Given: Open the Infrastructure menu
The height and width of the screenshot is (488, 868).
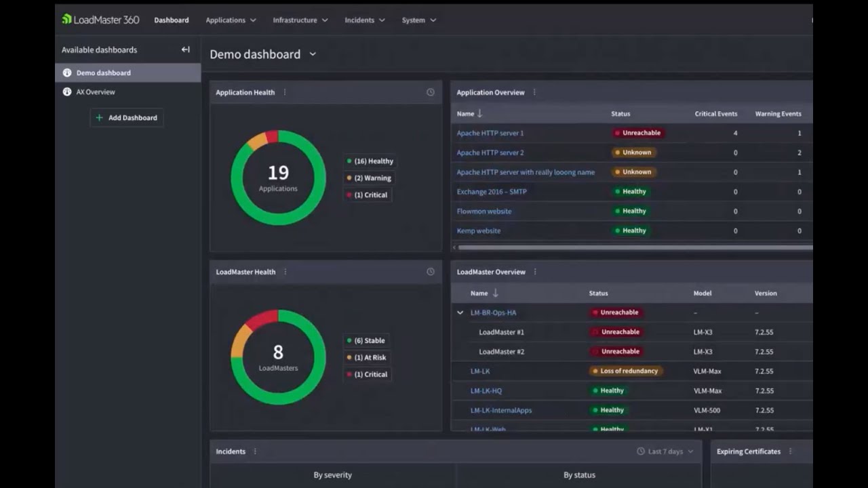Looking at the screenshot, I should (x=300, y=20).
